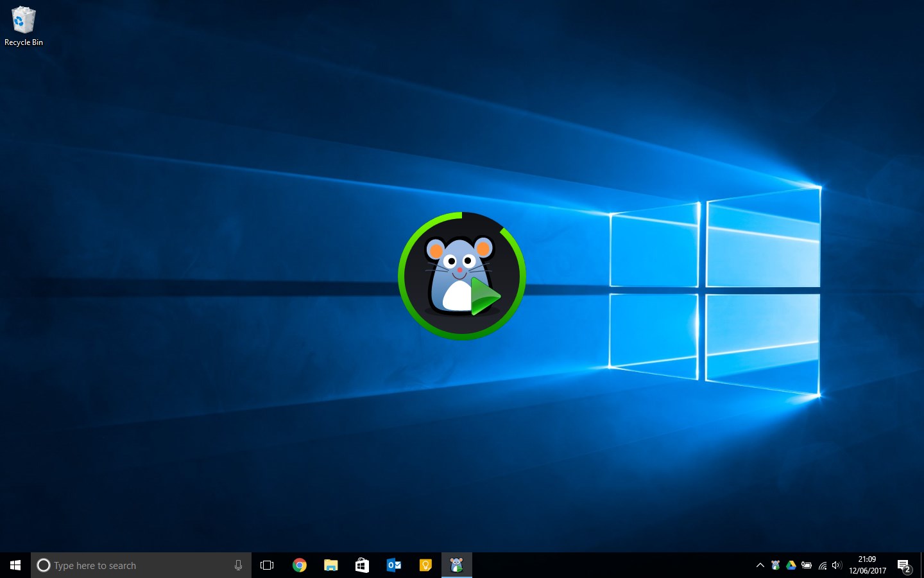Viewport: 924px width, 578px height.
Task: Activate Cortana voice search microphone
Action: [x=238, y=565]
